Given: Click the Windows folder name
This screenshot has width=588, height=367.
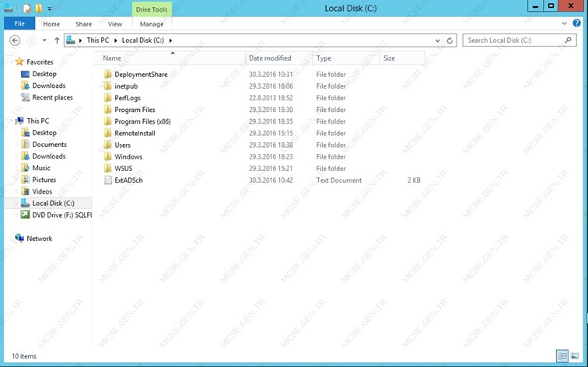Looking at the screenshot, I should 128,157.
